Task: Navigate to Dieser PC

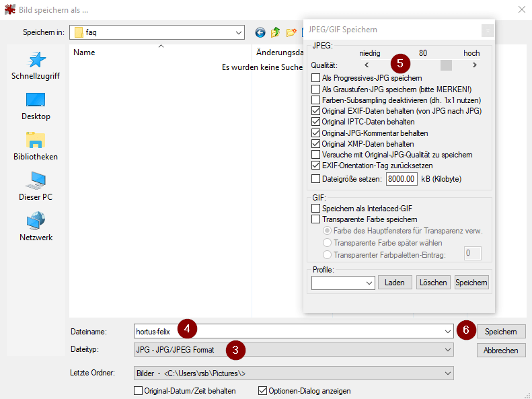Action: click(x=36, y=187)
